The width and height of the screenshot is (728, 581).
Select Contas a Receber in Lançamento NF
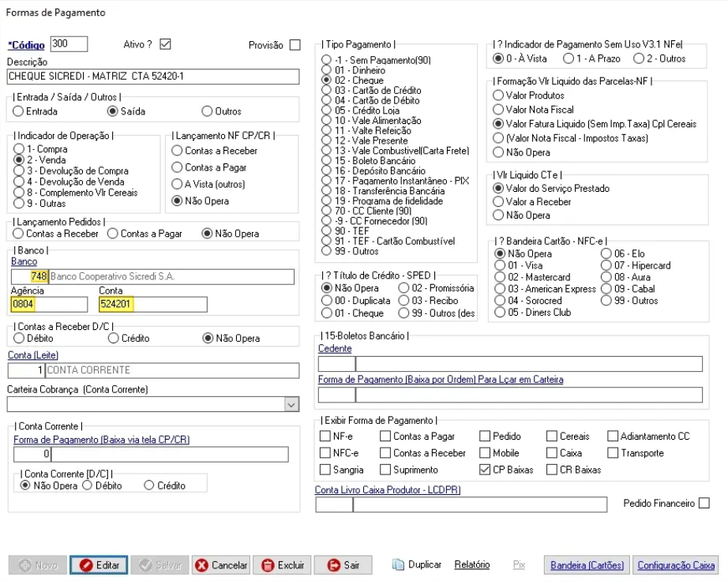pyautogui.click(x=176, y=151)
